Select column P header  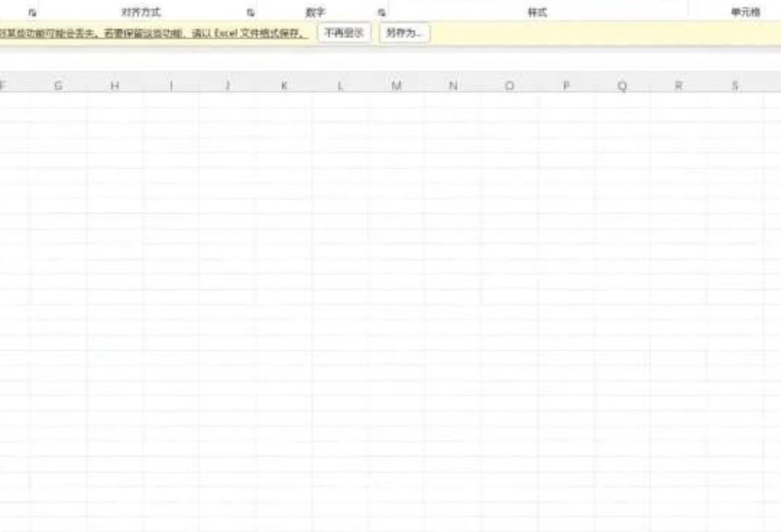coord(566,86)
